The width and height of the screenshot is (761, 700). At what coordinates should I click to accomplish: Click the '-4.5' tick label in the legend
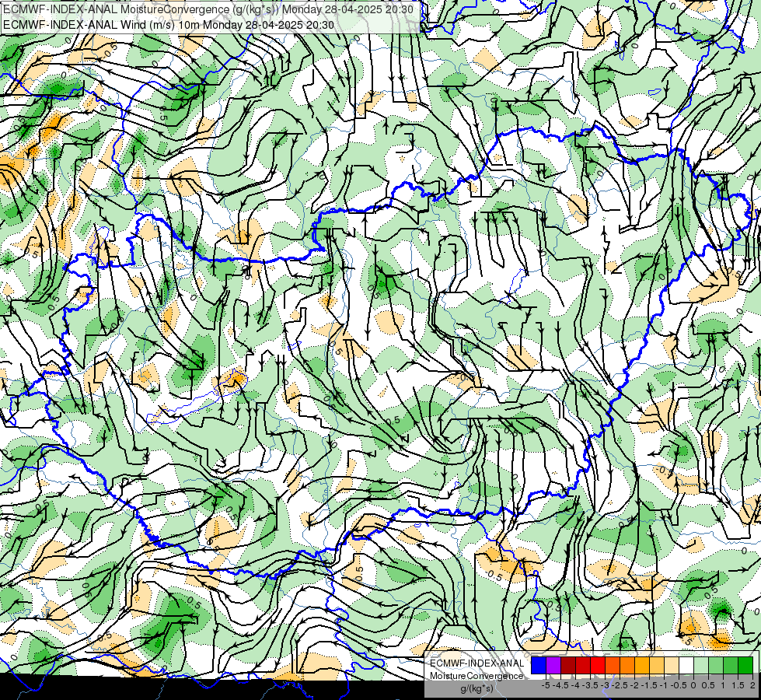tap(560, 685)
